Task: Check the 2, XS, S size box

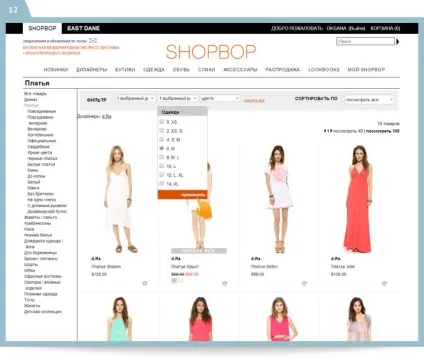Action: tap(162, 130)
